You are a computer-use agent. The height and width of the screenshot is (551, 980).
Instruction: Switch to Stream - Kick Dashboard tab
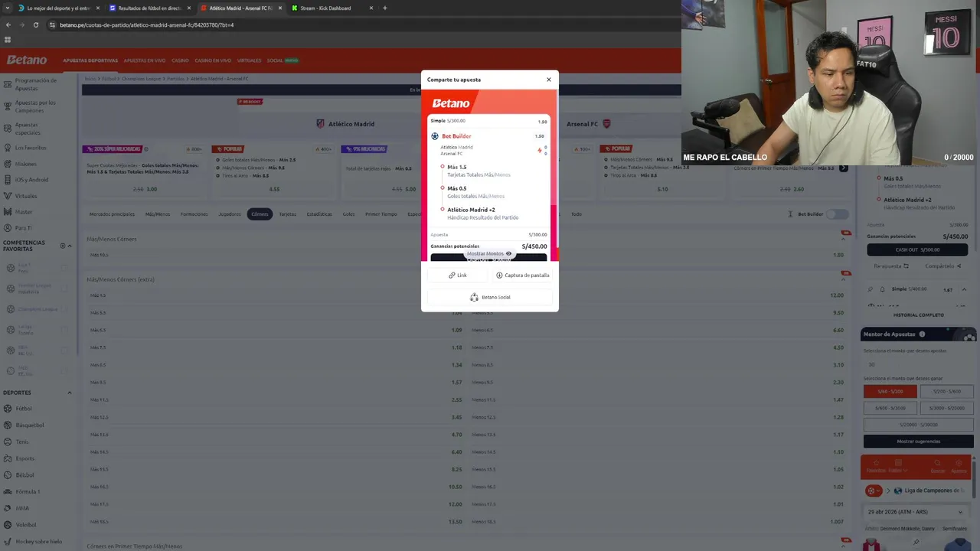tap(332, 8)
